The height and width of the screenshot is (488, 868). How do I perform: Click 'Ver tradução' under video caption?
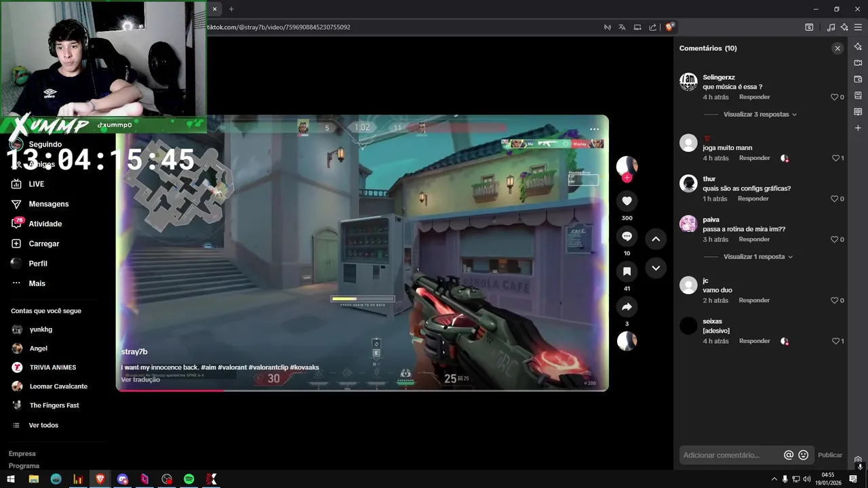(x=140, y=380)
